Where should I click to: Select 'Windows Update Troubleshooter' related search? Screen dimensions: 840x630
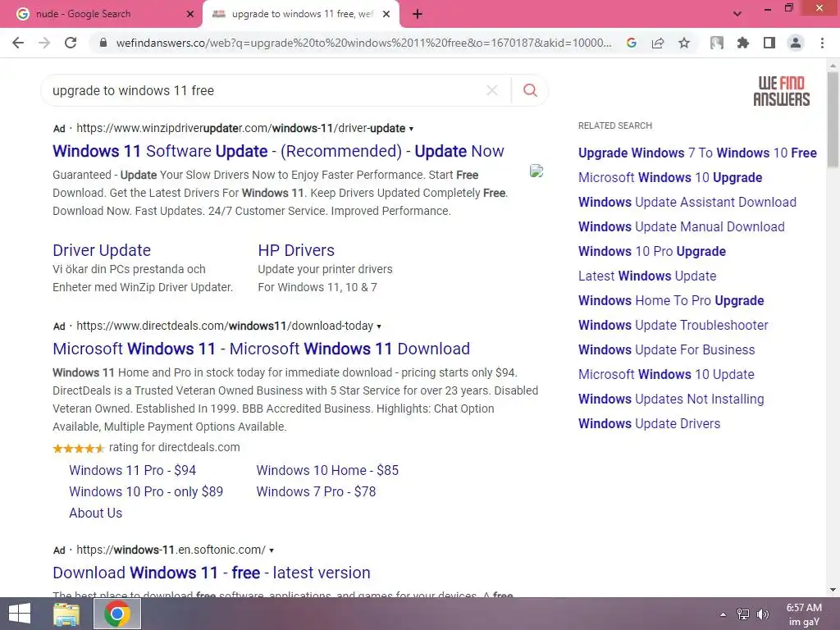pos(673,325)
